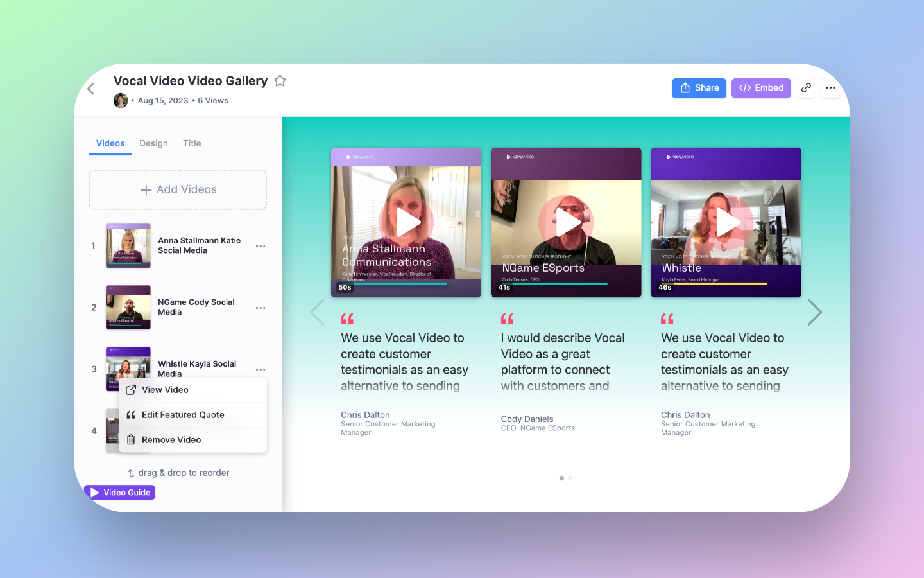
Task: Go to next carousel slide arrow
Action: point(814,313)
